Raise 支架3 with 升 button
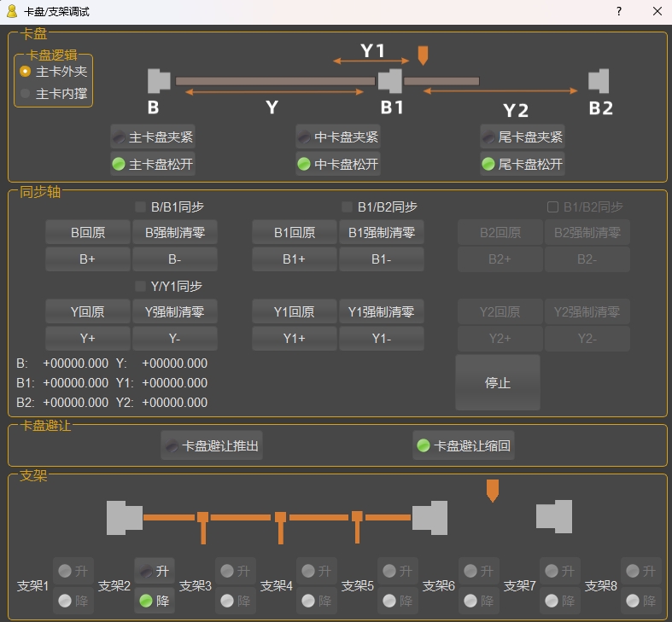Screen dimensions: 672x622 pyautogui.click(x=236, y=571)
